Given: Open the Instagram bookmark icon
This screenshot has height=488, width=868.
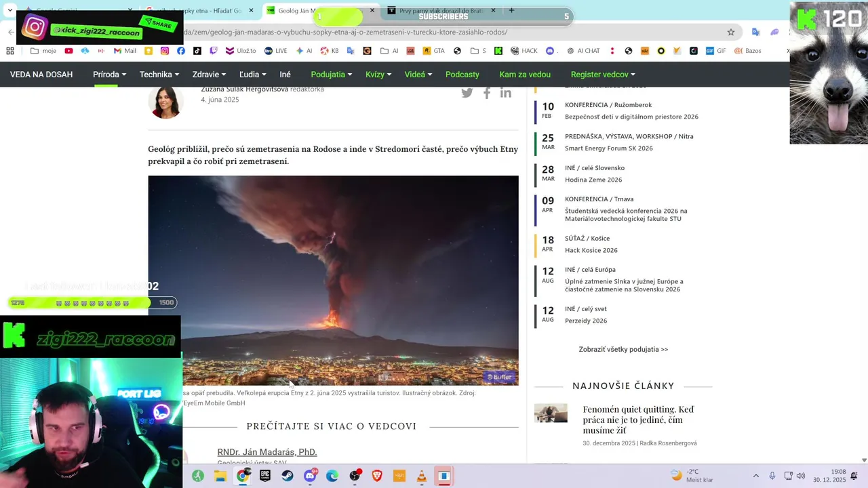Looking at the screenshot, I should click(x=165, y=51).
